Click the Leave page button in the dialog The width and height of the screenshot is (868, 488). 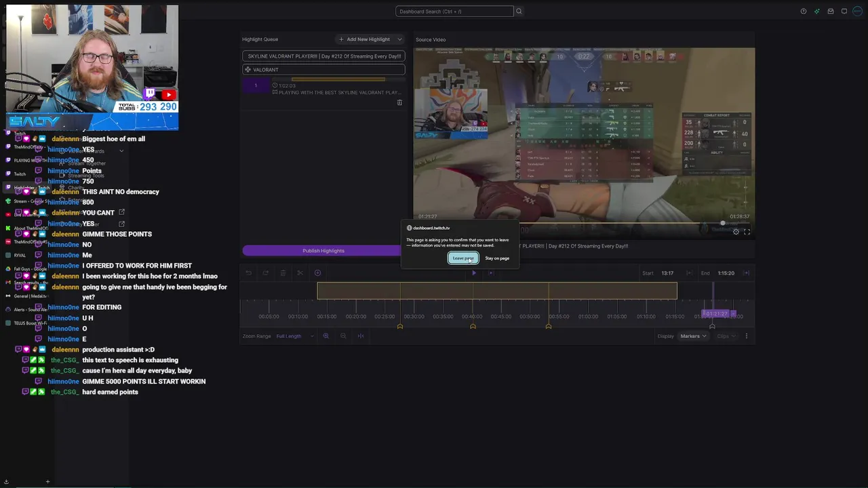tap(463, 258)
